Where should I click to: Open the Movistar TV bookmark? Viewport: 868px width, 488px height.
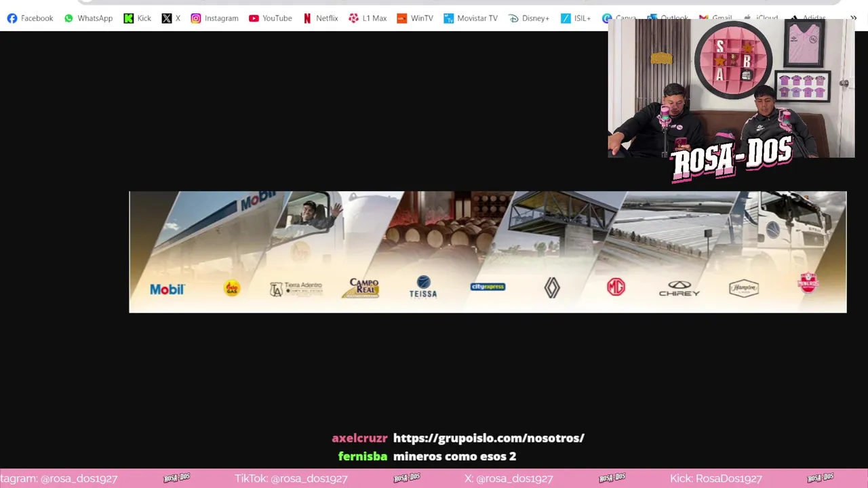(x=471, y=18)
